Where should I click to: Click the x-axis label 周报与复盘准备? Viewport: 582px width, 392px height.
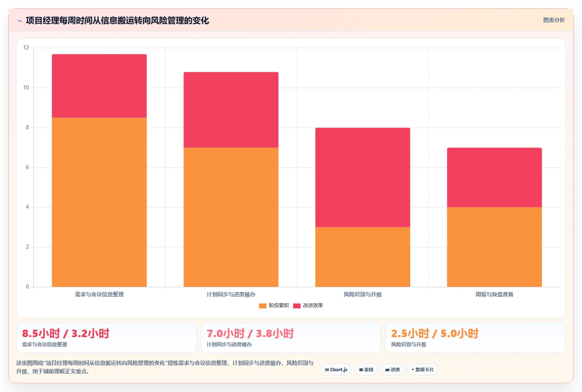(494, 294)
